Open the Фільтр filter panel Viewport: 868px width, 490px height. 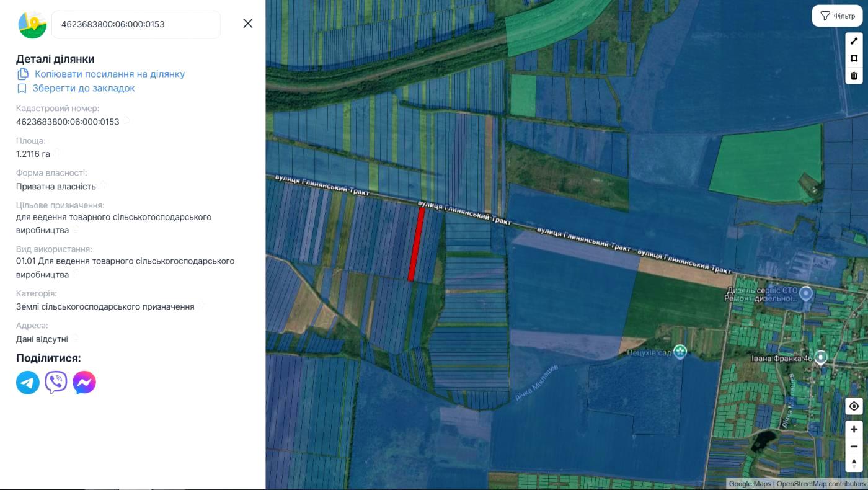tap(837, 16)
